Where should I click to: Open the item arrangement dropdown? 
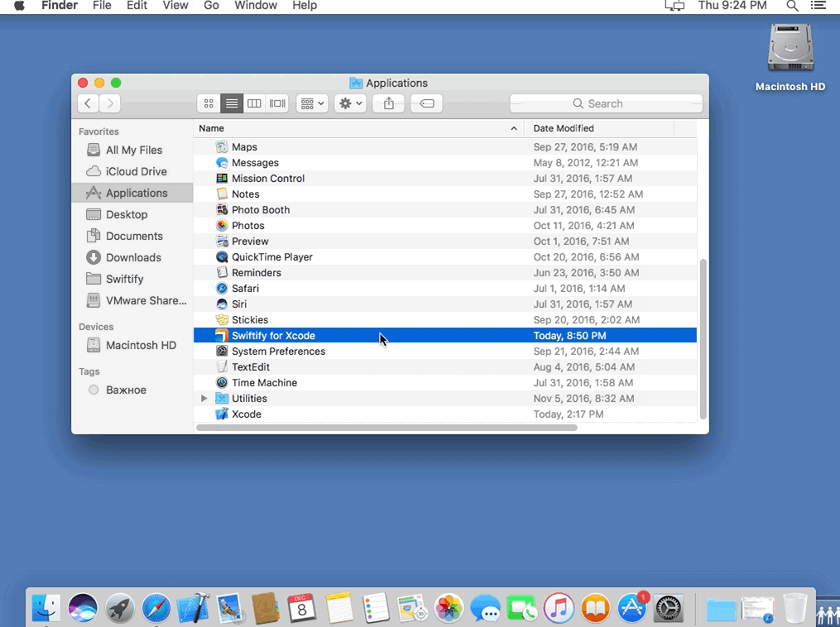(312, 103)
